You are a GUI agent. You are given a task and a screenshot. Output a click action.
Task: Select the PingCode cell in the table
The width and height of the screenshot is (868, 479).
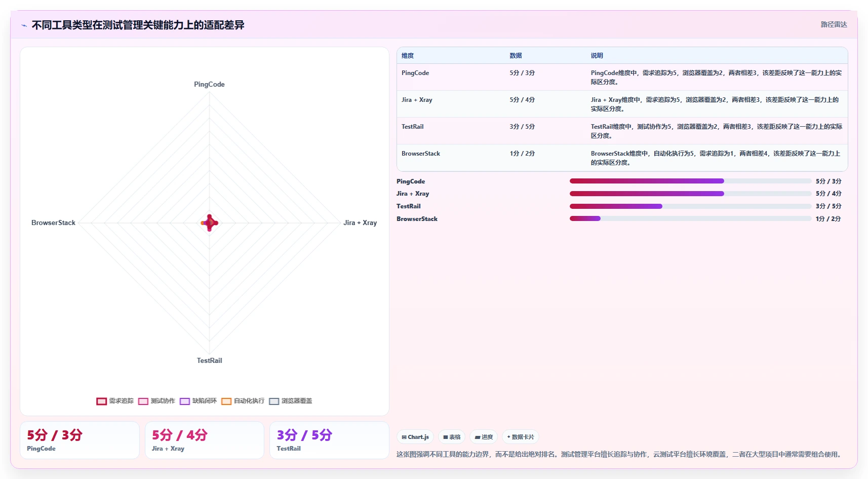point(415,73)
